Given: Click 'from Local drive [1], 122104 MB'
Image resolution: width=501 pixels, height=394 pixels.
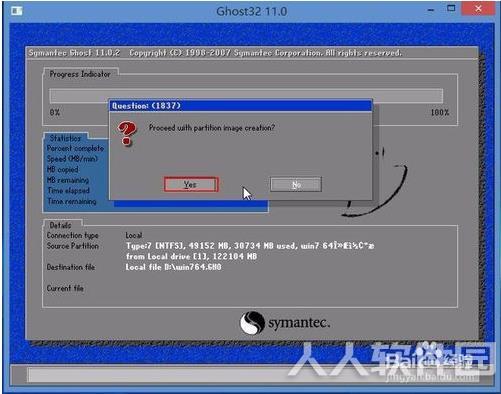Looking at the screenshot, I should click(x=191, y=256).
